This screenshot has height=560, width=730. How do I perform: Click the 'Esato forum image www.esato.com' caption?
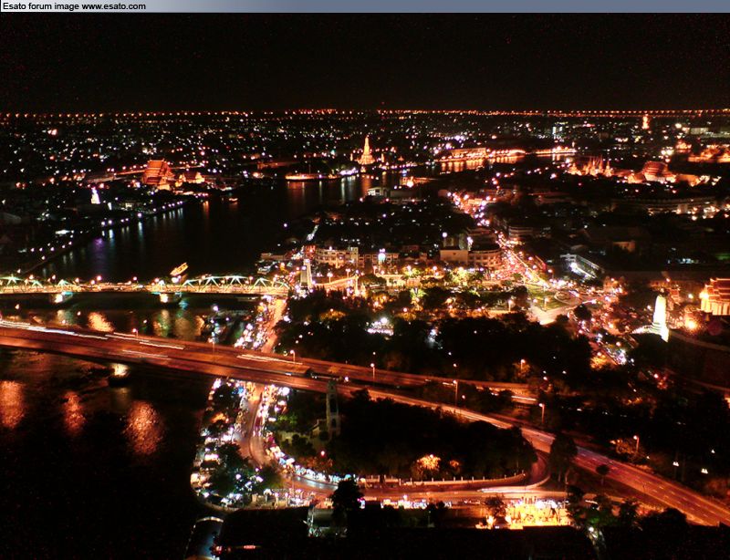74,6
